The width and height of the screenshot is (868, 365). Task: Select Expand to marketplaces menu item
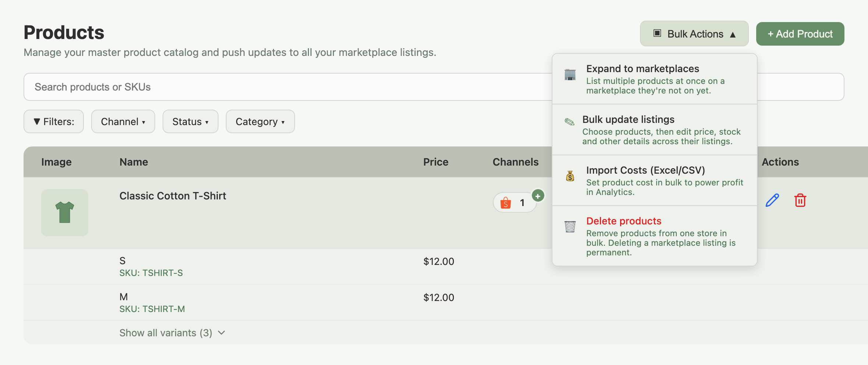(655, 79)
